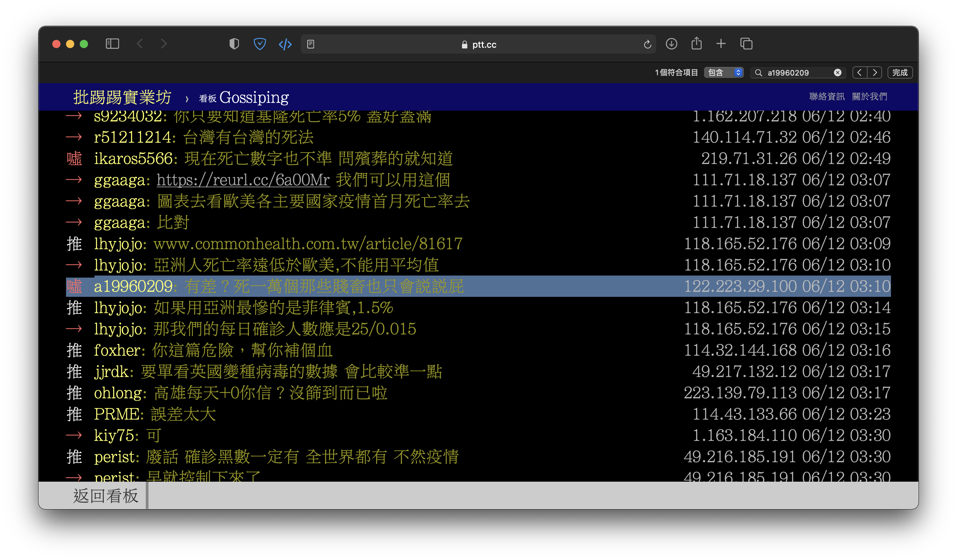
Task: Open the blue shield checkmark extension
Action: tap(260, 44)
